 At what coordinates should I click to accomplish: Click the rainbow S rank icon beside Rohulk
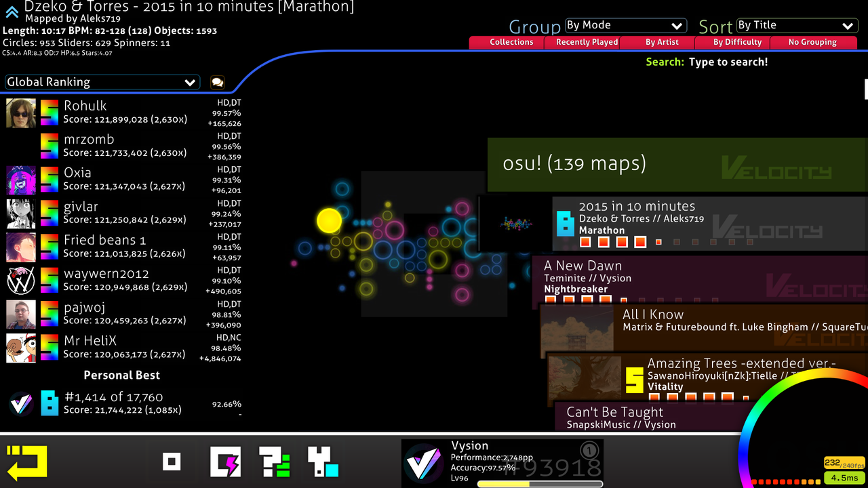tap(50, 113)
